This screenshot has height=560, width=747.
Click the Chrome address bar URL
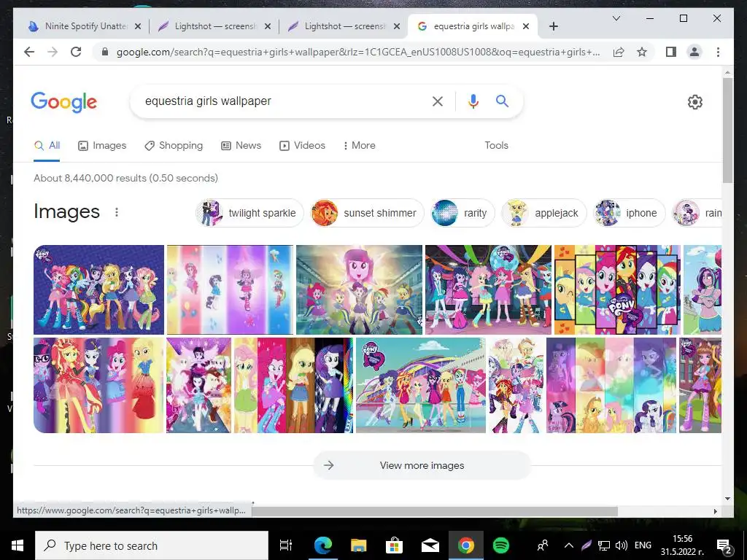coord(357,52)
